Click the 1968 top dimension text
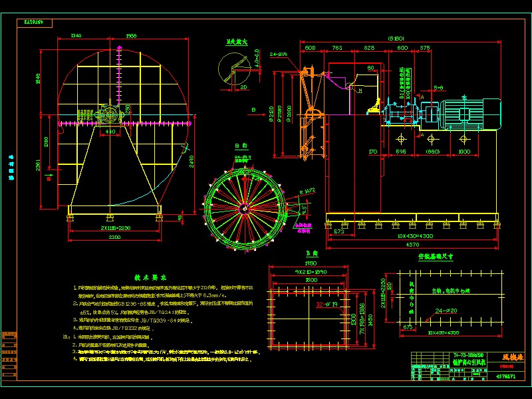Image resolution: width=532 pixels, height=399 pixels. (131, 36)
